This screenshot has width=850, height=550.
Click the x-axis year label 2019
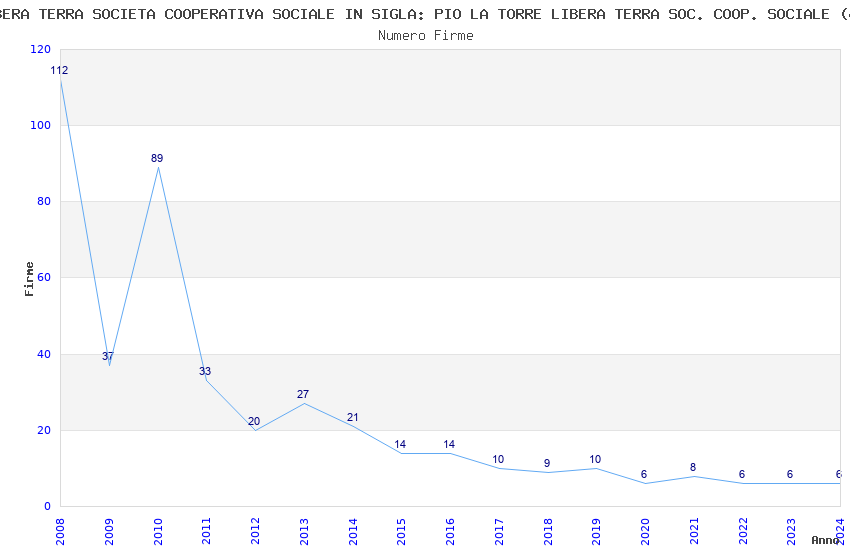click(596, 531)
